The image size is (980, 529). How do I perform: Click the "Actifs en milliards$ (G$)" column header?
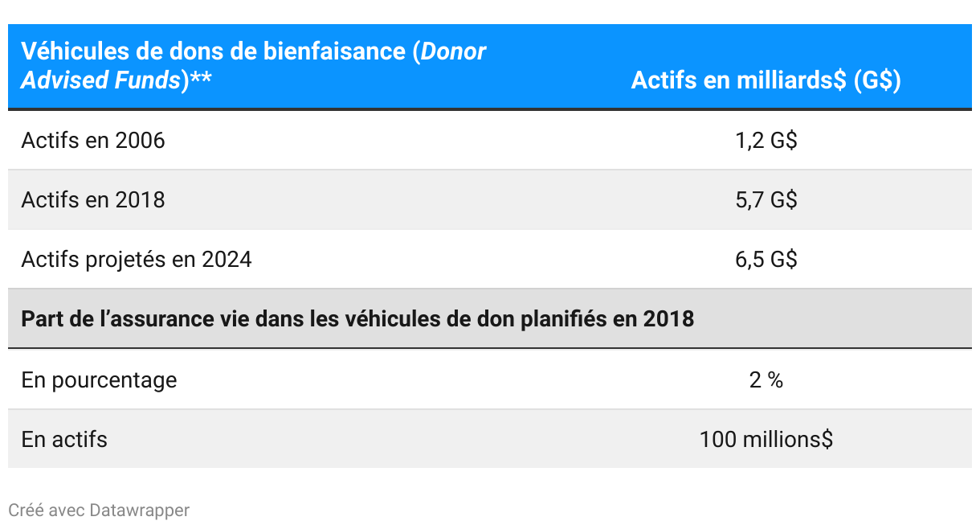click(x=766, y=80)
